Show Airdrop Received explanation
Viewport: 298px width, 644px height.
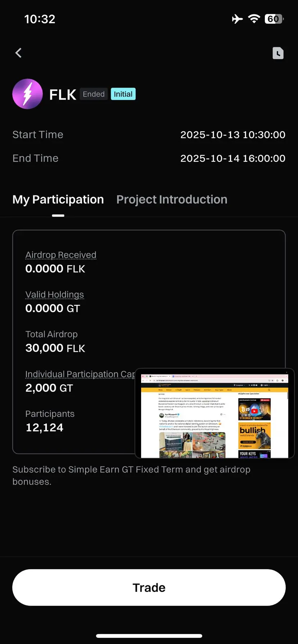tap(61, 255)
